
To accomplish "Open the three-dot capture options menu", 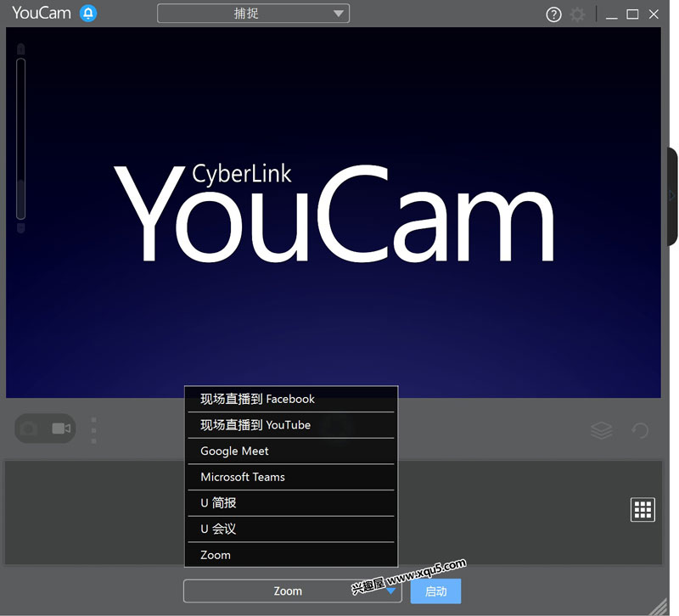I will (x=93, y=430).
